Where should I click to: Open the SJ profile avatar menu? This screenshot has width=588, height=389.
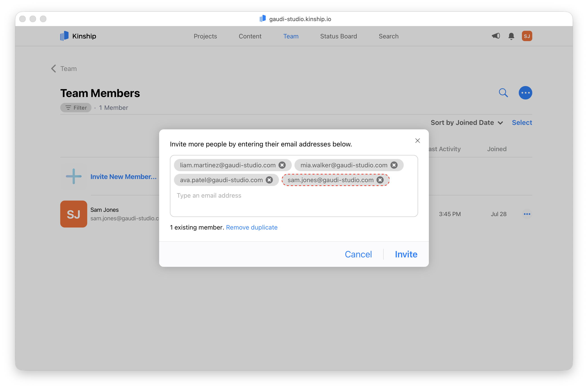527,36
